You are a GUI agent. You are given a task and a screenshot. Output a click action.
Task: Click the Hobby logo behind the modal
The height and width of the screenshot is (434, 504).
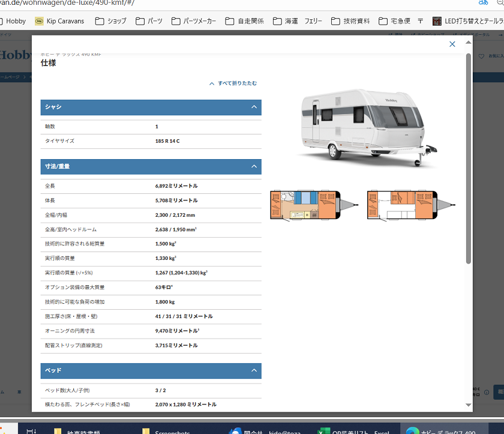(x=16, y=55)
